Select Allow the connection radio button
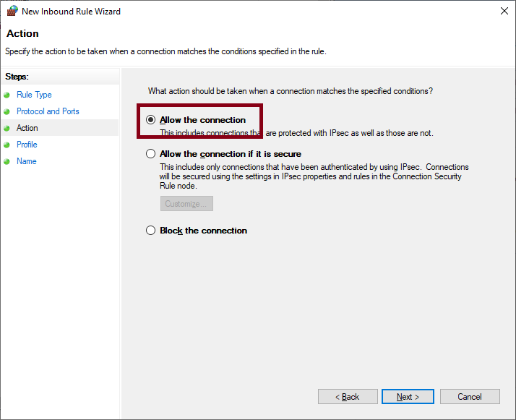 [x=150, y=120]
